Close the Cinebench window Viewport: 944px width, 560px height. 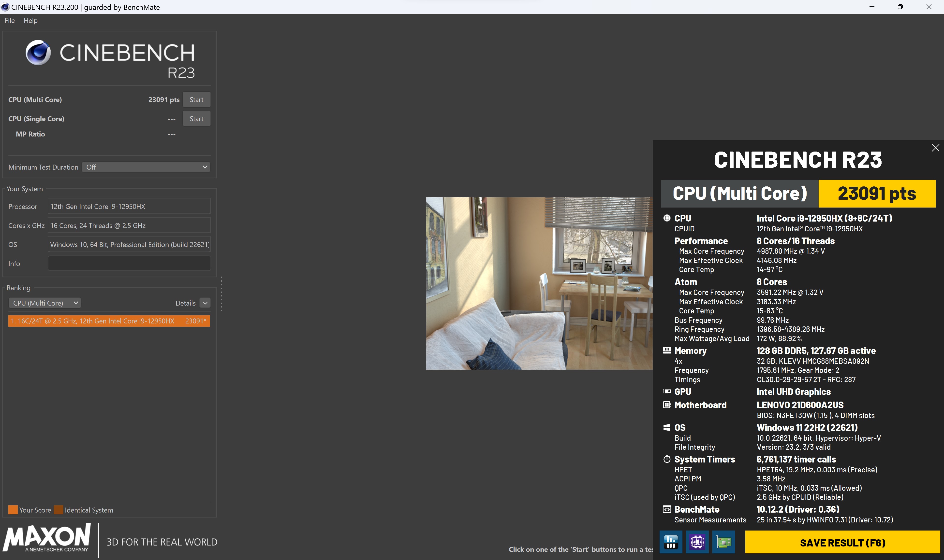929,7
